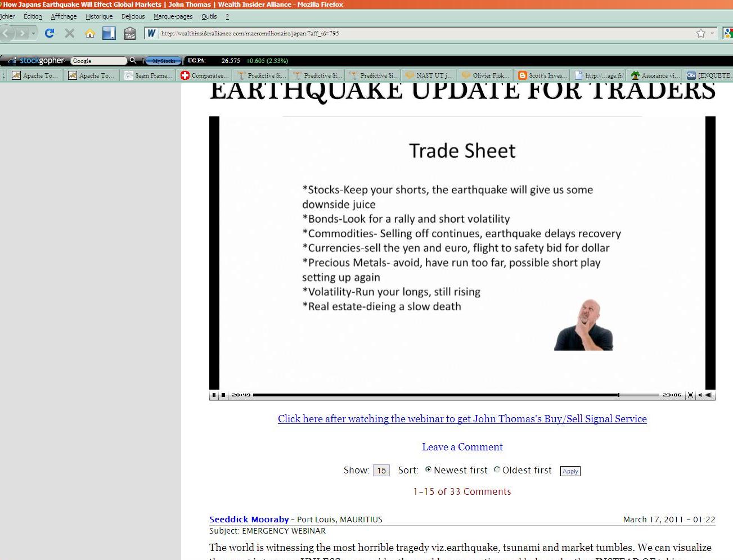Click the Show comments count field
The height and width of the screenshot is (560, 733).
pos(381,471)
